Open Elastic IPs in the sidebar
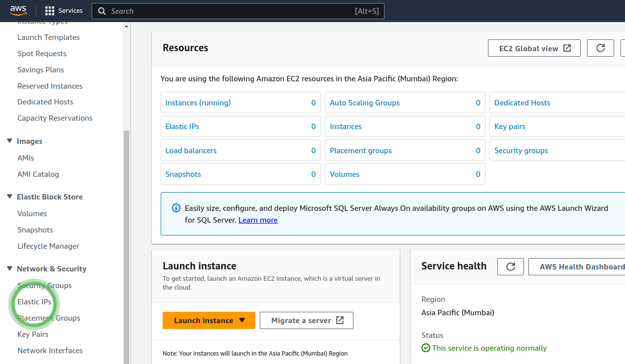 pyautogui.click(x=34, y=301)
